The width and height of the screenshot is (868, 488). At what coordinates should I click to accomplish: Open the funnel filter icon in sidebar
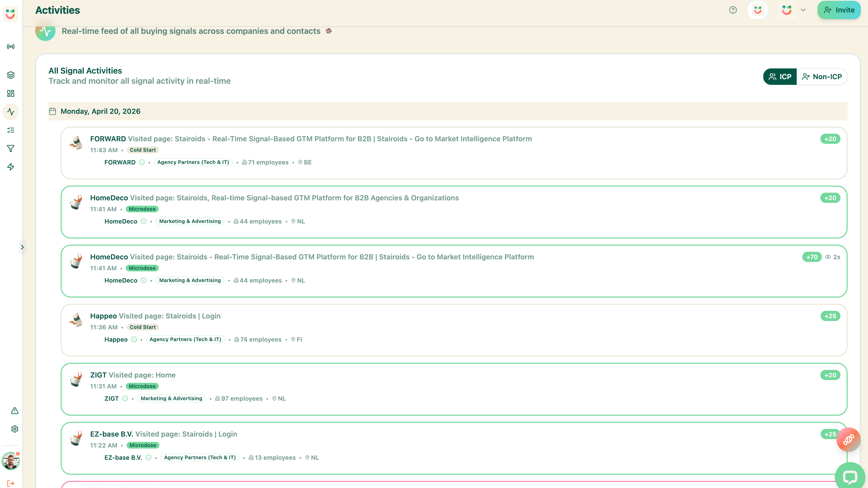point(11,148)
